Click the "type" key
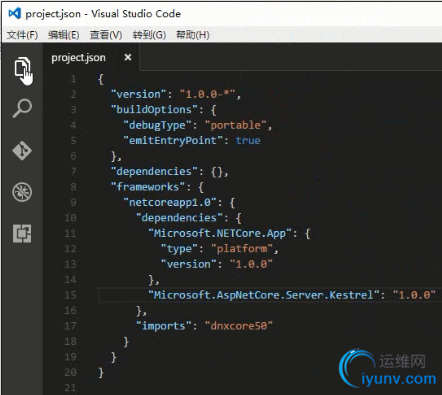Image resolution: width=442 pixels, height=395 pixels. coord(179,249)
